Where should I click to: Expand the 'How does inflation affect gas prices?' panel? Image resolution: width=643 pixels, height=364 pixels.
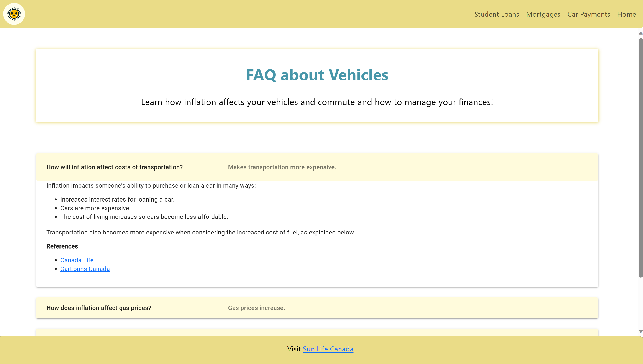99,308
